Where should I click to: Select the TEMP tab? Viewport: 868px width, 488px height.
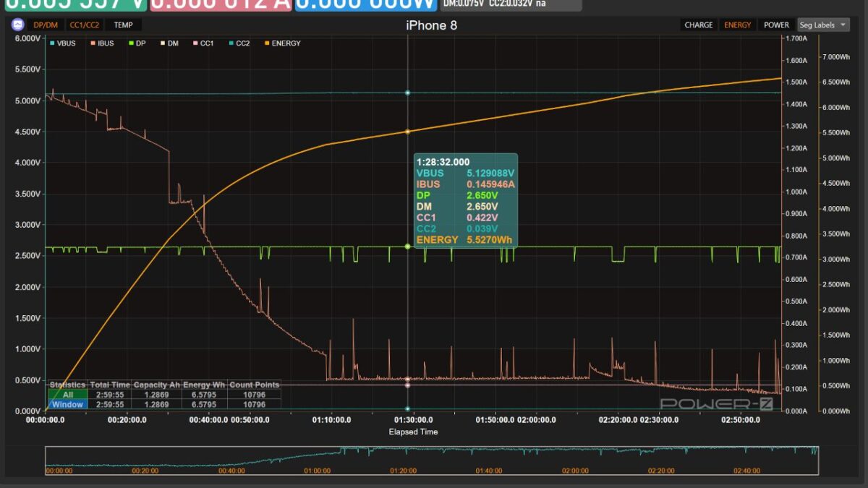[123, 25]
